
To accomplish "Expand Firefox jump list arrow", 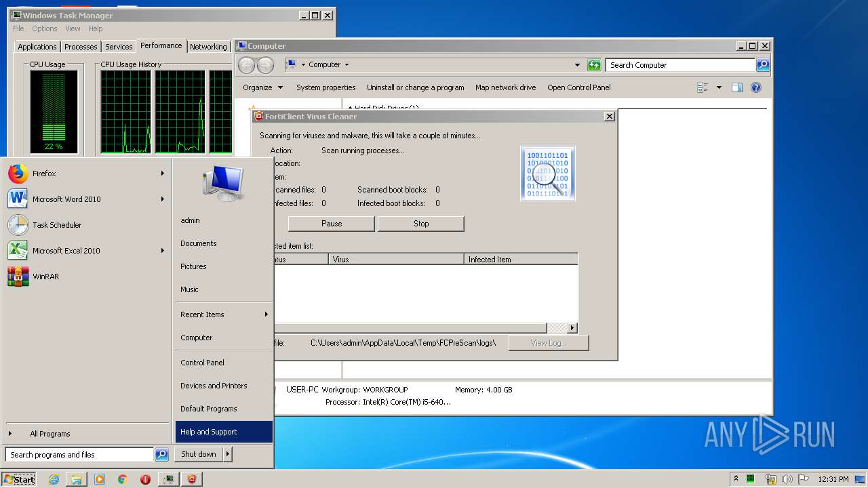I will 163,174.
